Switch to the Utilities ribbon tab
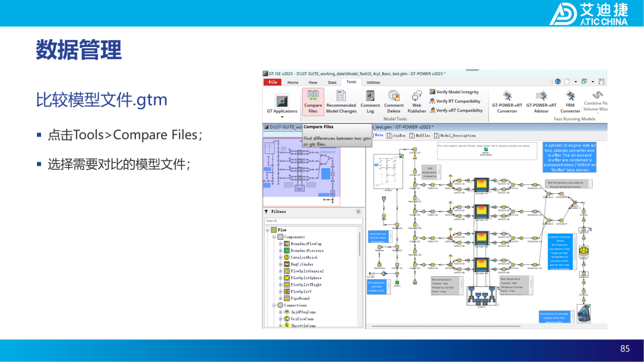 (373, 82)
